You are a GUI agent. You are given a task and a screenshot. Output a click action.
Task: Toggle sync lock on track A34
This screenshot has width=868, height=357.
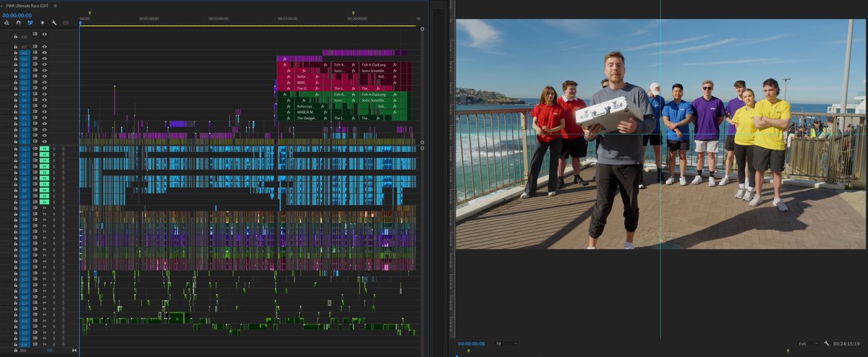coord(35,345)
